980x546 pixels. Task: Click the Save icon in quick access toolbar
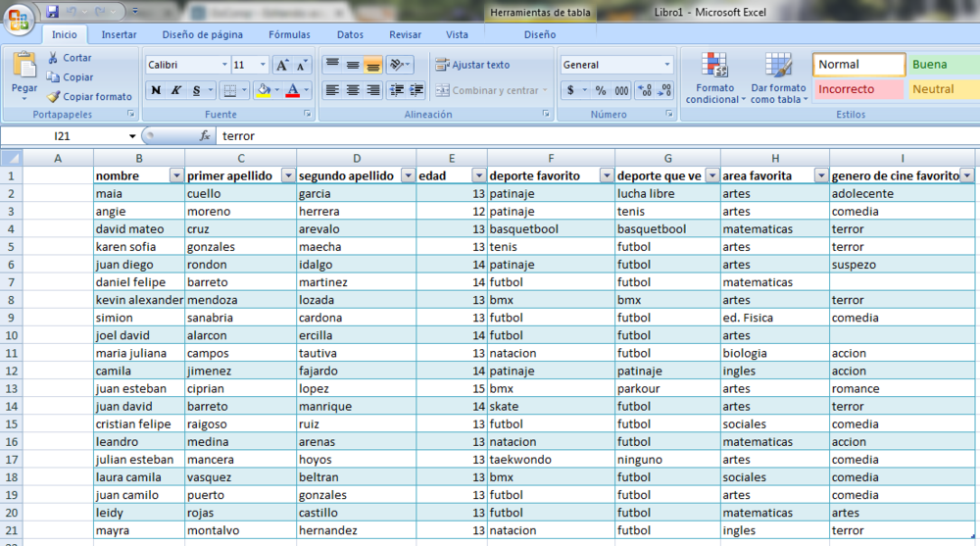[x=53, y=12]
